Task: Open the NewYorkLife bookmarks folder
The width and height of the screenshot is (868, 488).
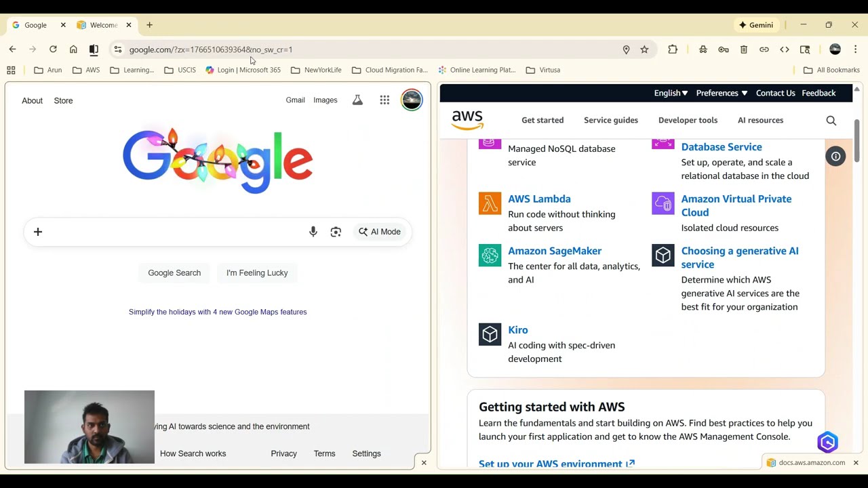Action: pos(316,70)
